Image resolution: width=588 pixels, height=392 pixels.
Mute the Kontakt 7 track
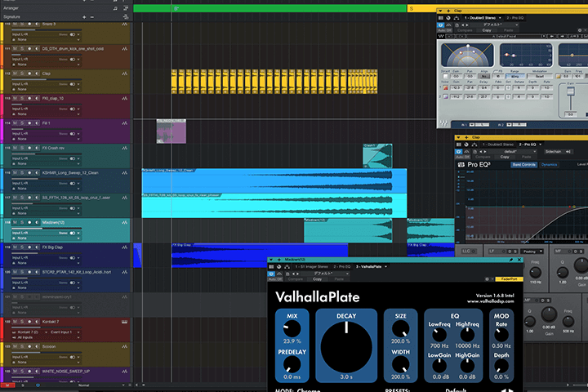[x=15, y=322]
